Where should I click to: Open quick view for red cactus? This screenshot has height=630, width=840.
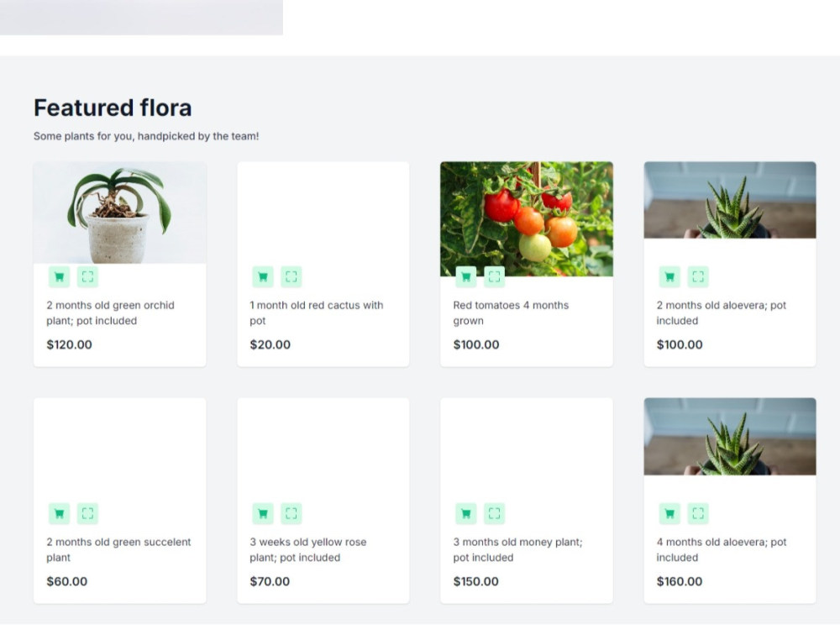coord(291,277)
